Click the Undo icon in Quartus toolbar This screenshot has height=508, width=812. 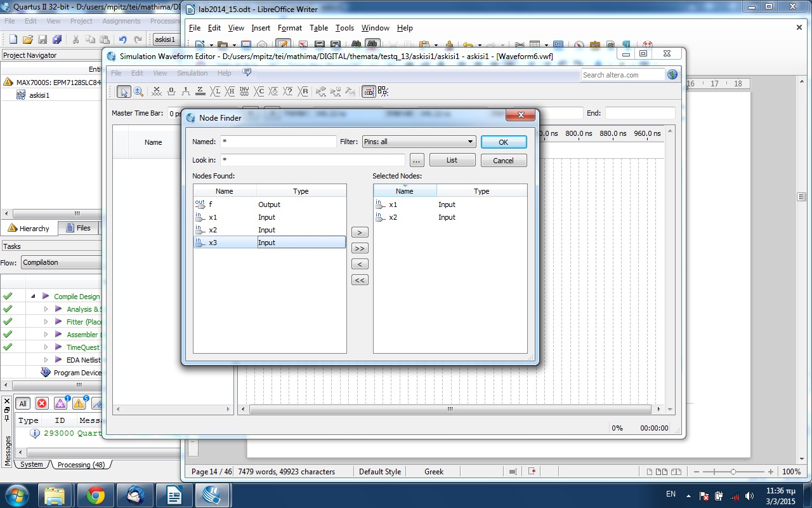pos(122,39)
